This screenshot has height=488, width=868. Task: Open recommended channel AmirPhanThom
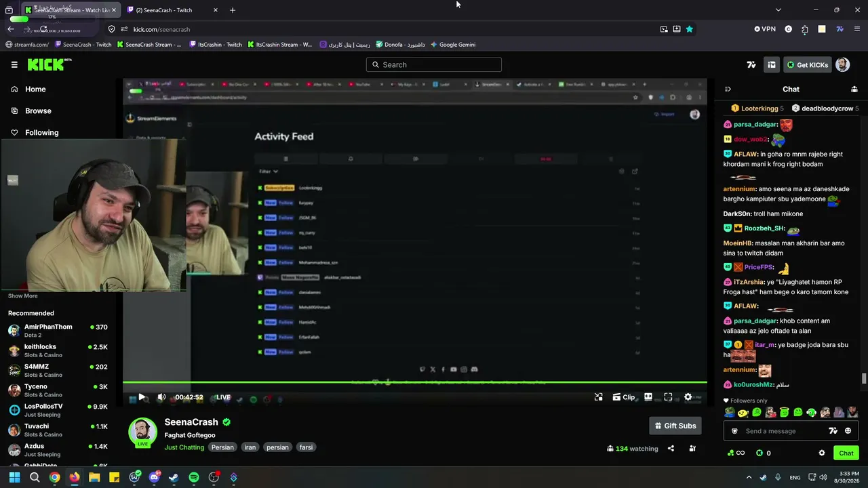[x=58, y=331]
